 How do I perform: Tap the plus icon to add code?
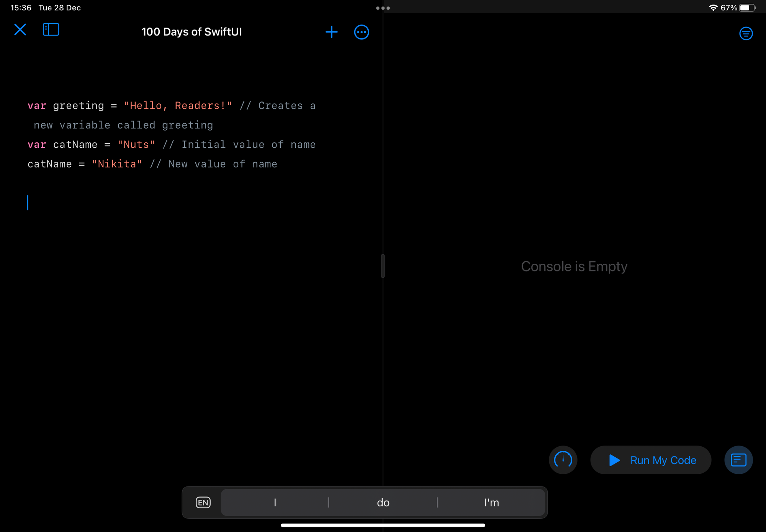click(331, 32)
